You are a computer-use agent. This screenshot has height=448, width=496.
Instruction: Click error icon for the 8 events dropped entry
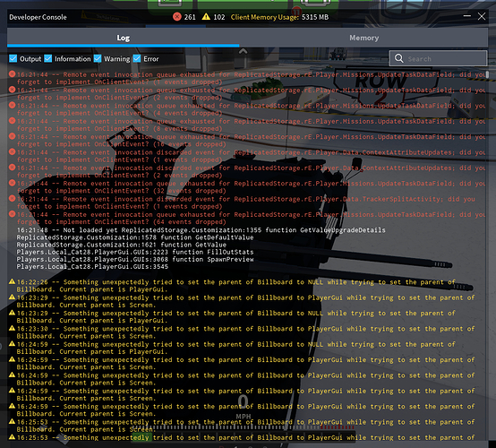12,121
